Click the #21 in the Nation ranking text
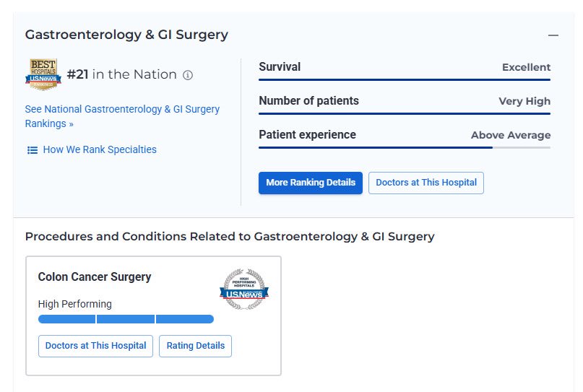 (x=121, y=74)
